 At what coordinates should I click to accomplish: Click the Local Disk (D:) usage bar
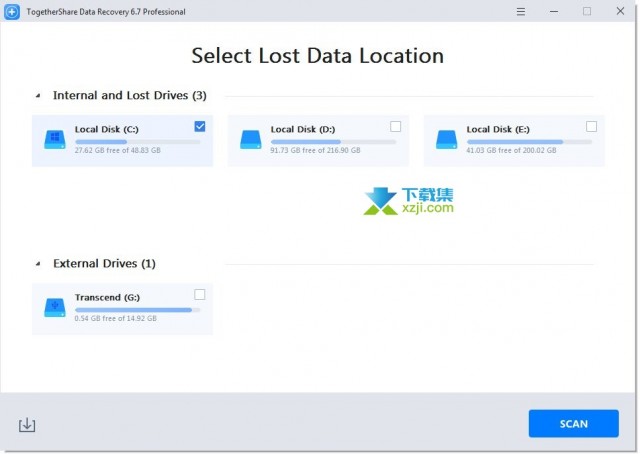click(x=333, y=142)
